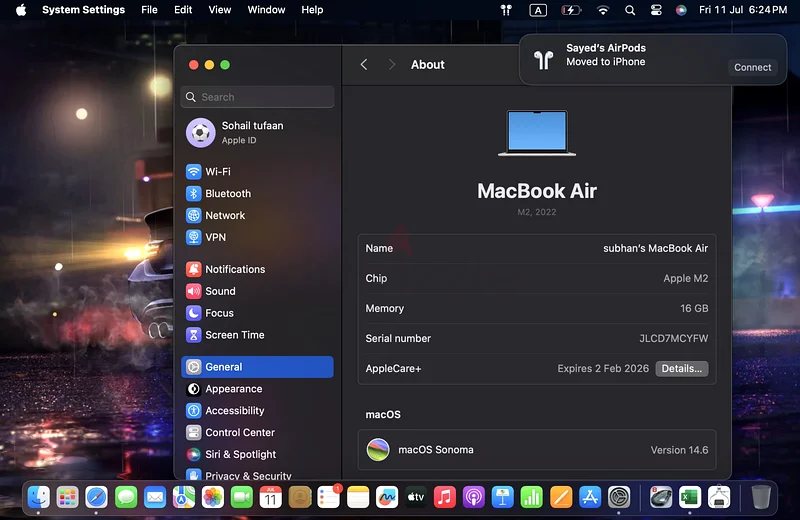This screenshot has height=520, width=800.
Task: Go back with the left chevron
Action: 364,64
